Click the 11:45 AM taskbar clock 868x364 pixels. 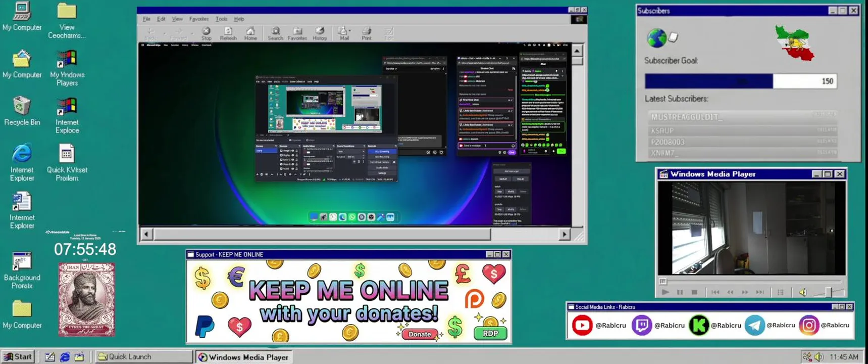[844, 357]
